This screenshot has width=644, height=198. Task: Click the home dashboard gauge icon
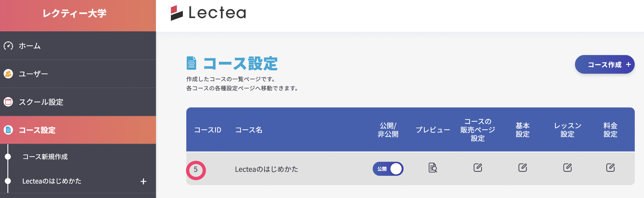click(8, 46)
